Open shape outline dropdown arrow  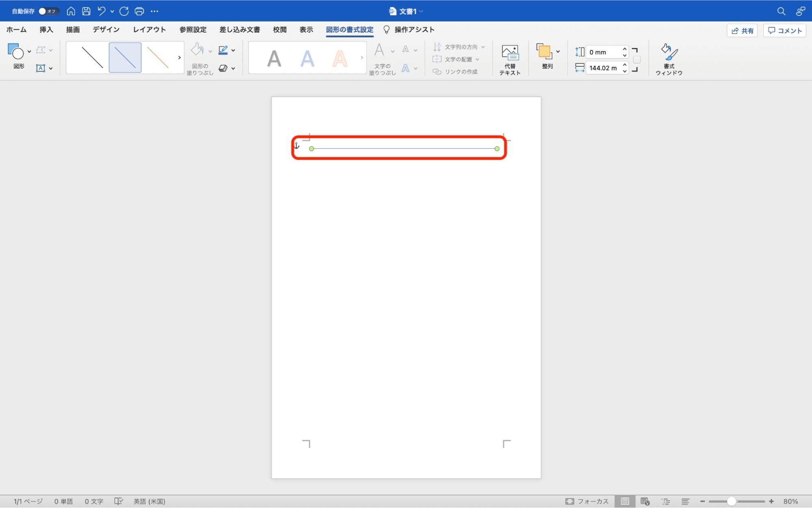point(233,50)
